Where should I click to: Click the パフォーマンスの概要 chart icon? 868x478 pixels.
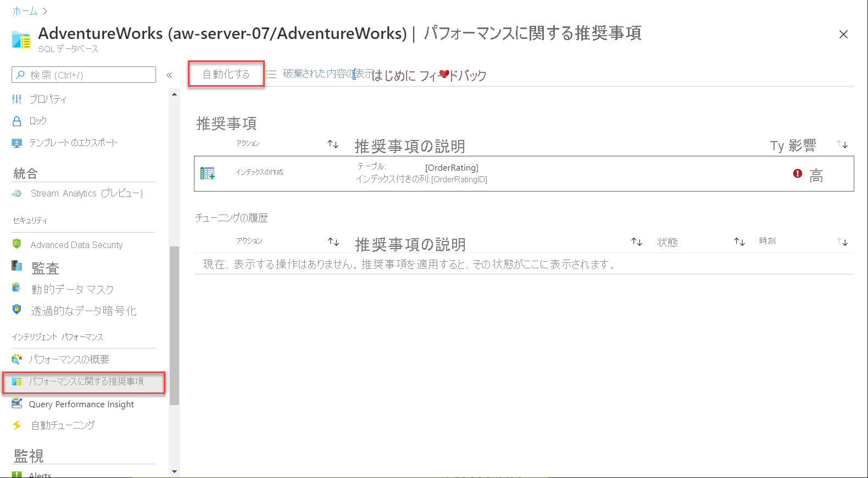click(17, 359)
